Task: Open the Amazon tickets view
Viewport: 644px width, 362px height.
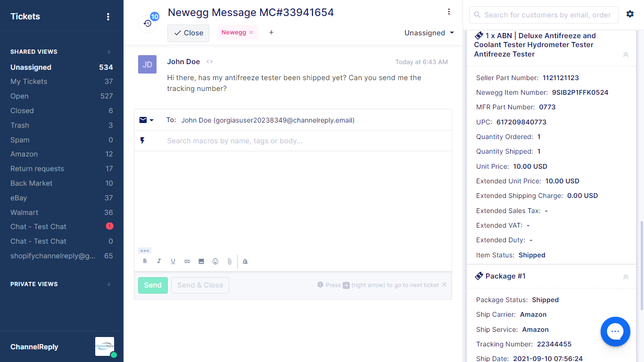Action: 62,154
